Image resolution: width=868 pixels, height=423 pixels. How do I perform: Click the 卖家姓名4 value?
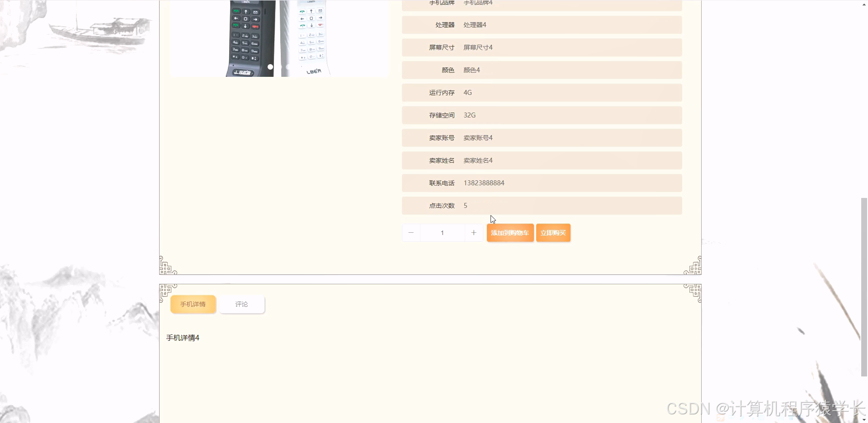pyautogui.click(x=478, y=160)
